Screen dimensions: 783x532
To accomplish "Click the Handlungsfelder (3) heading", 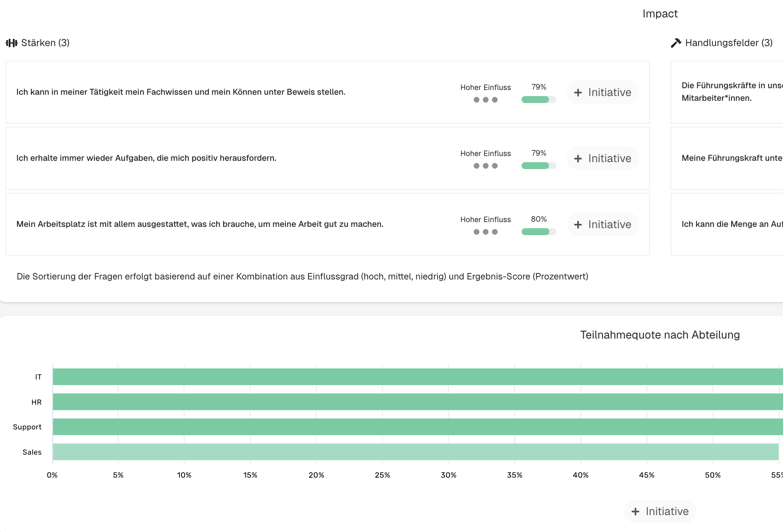I will tap(729, 43).
